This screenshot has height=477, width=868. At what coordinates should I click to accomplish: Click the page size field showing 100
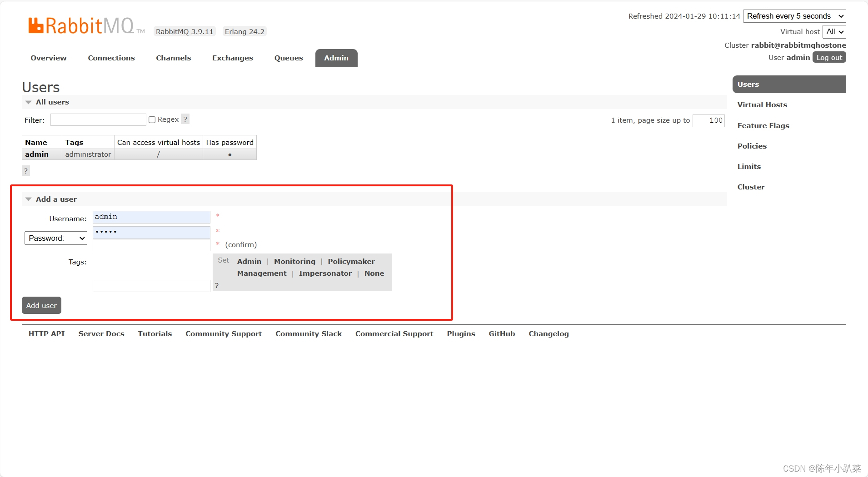[708, 120]
